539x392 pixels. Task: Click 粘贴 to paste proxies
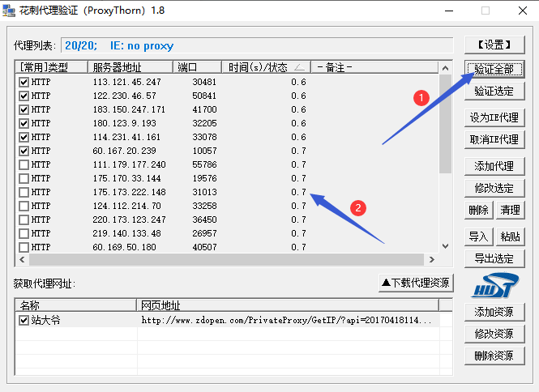click(x=510, y=236)
